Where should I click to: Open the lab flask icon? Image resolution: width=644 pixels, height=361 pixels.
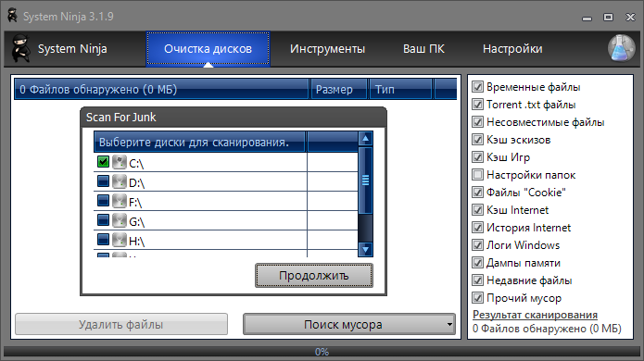pyautogui.click(x=622, y=48)
